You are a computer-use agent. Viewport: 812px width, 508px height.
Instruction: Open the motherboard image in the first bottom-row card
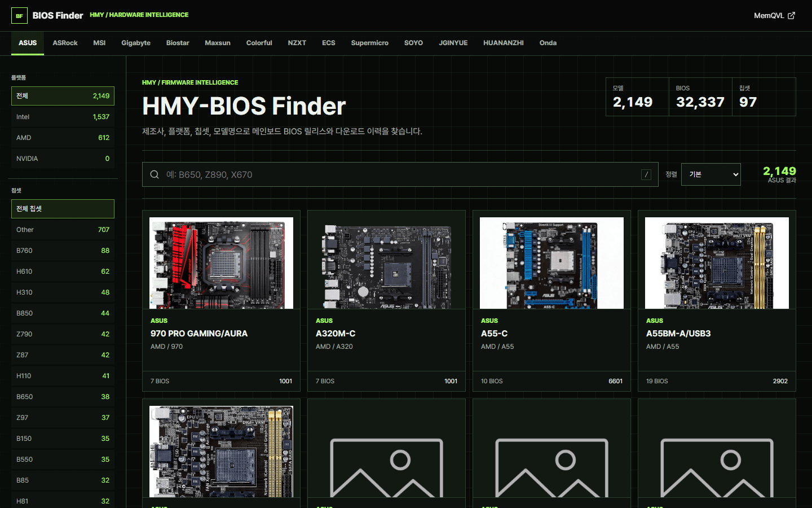(221, 452)
